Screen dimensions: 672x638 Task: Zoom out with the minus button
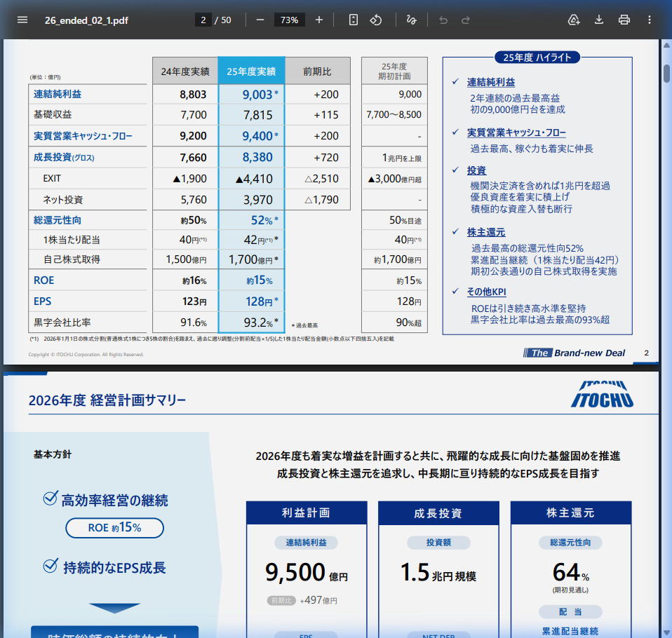coord(260,20)
